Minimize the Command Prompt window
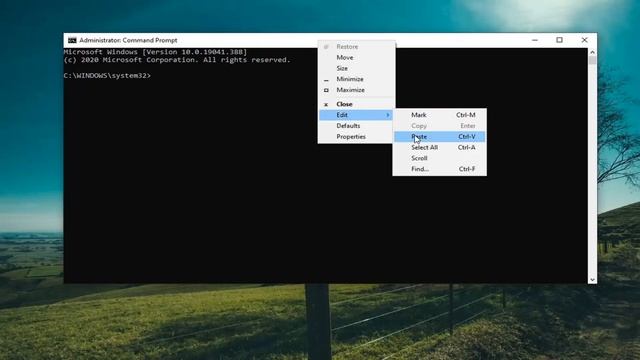 point(535,40)
